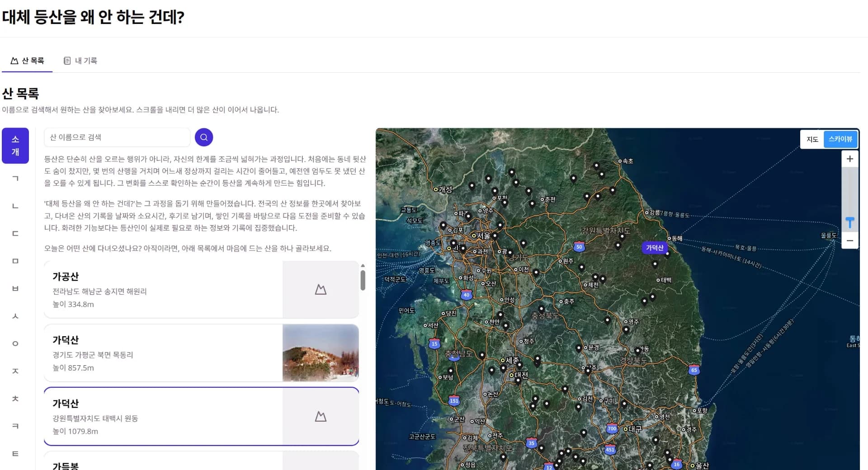This screenshot has width=868, height=470.
Task: Click the highway 700 route shield
Action: 612,428
